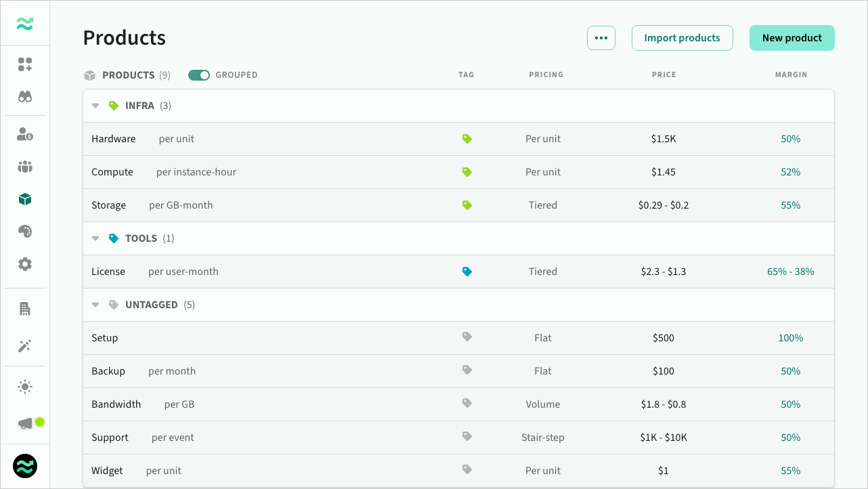Open the three-dots more options menu

click(601, 38)
